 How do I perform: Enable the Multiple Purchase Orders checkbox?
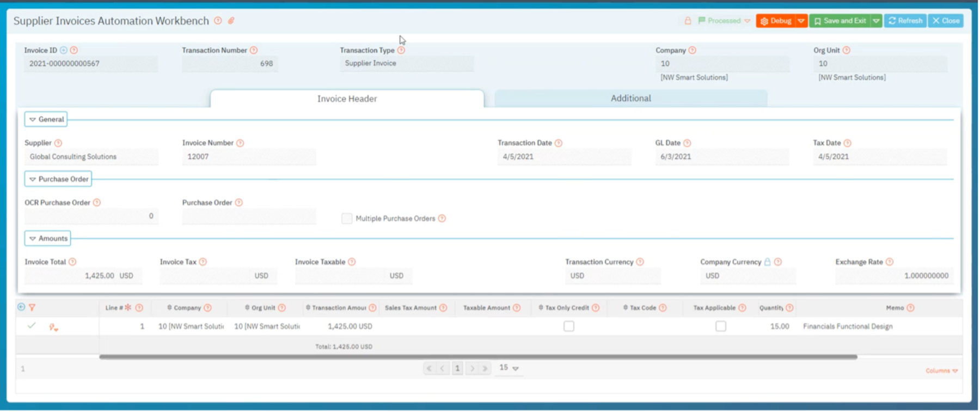[347, 219]
